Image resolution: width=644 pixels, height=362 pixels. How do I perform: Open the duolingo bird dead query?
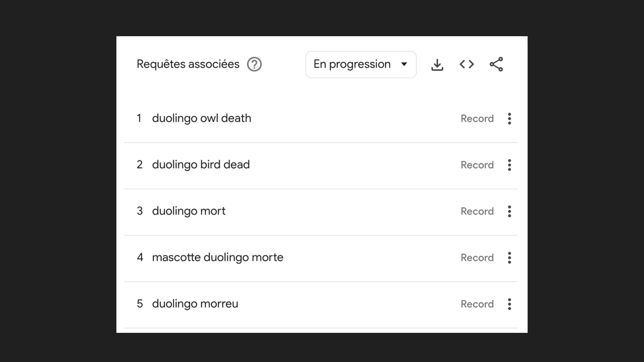(201, 165)
